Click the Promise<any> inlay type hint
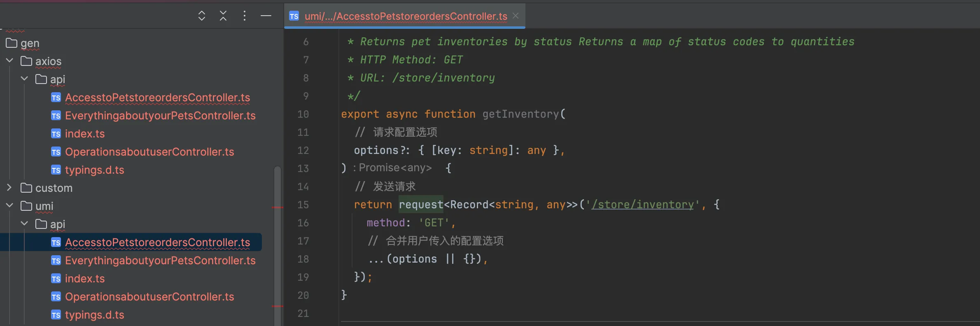The image size is (980, 326). pos(392,168)
